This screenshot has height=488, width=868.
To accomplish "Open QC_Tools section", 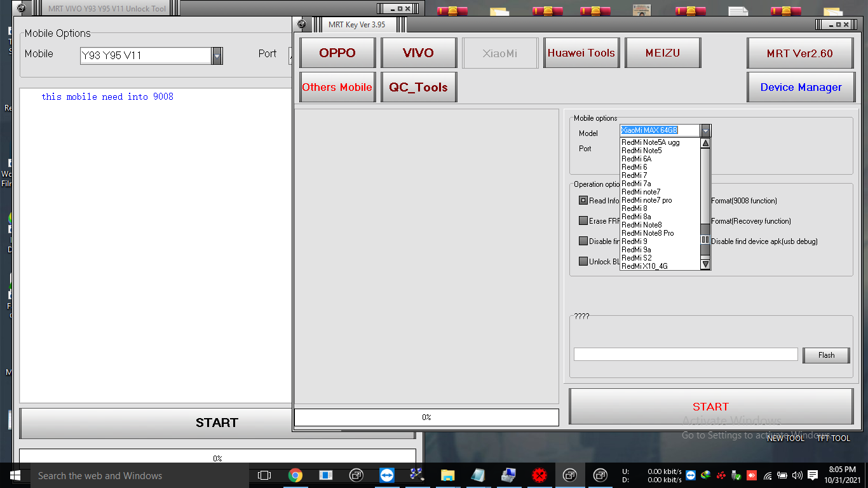I will click(419, 87).
